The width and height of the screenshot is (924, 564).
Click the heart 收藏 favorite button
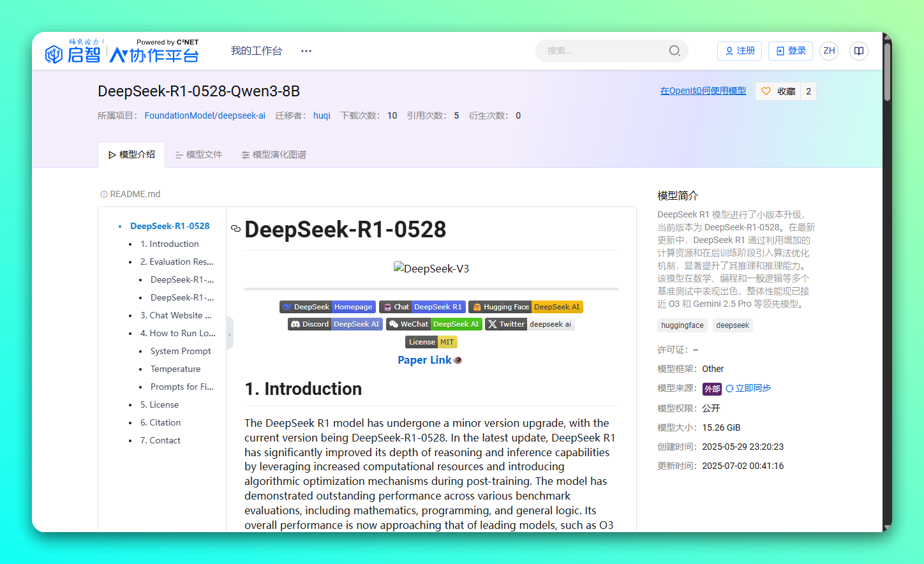[778, 91]
